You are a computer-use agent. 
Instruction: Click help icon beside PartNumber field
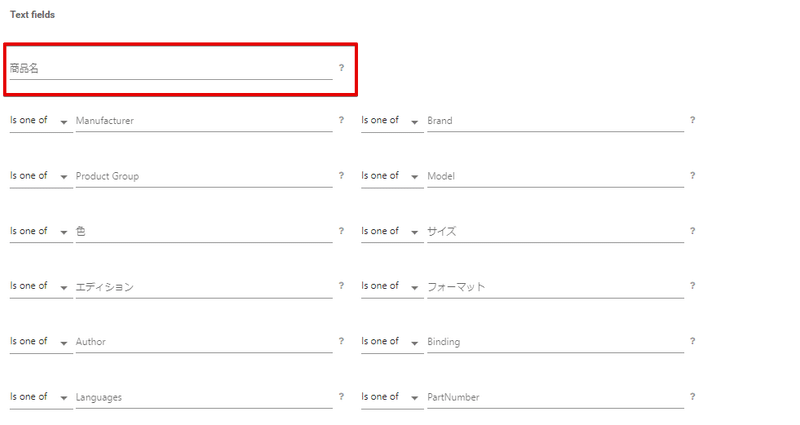tap(692, 397)
